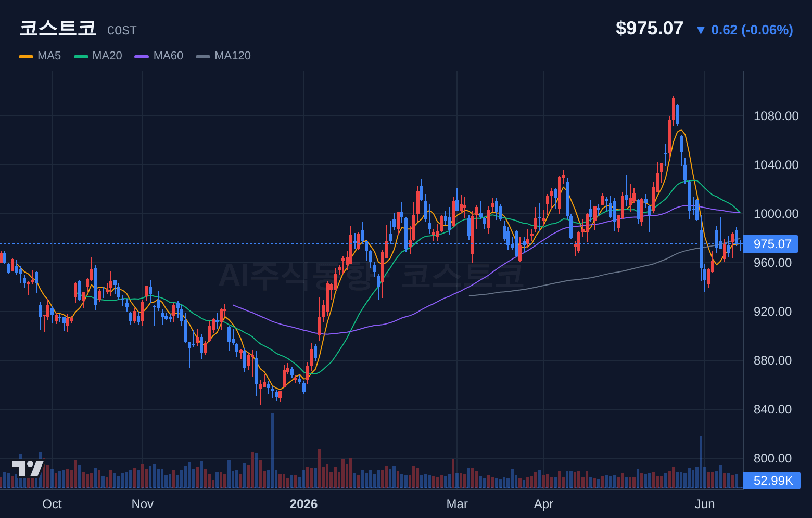The width and height of the screenshot is (812, 518).
Task: Click the green MA20 legend swatch
Action: click(81, 56)
